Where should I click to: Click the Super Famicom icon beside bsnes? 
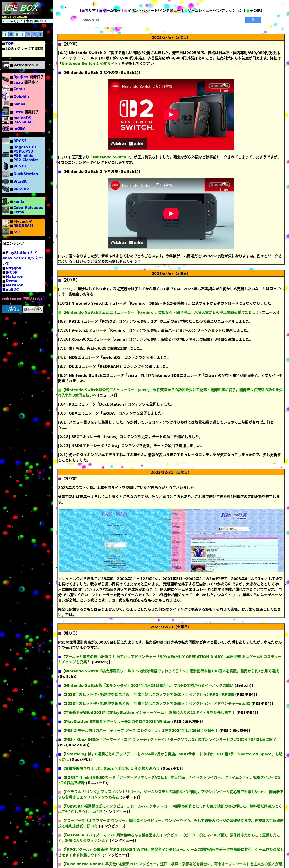coord(6,104)
